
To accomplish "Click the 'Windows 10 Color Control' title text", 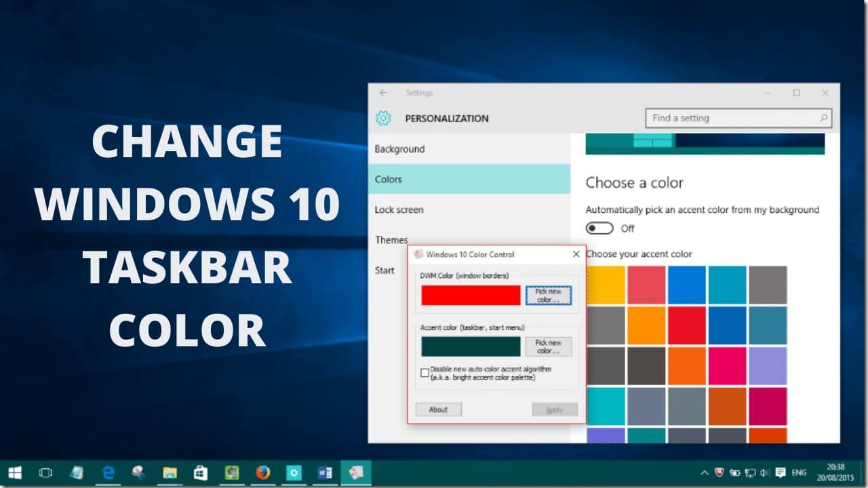I will pos(470,254).
